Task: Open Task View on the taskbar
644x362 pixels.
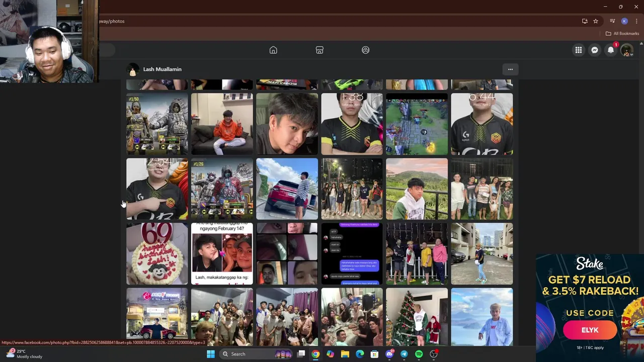Action: pyautogui.click(x=301, y=354)
